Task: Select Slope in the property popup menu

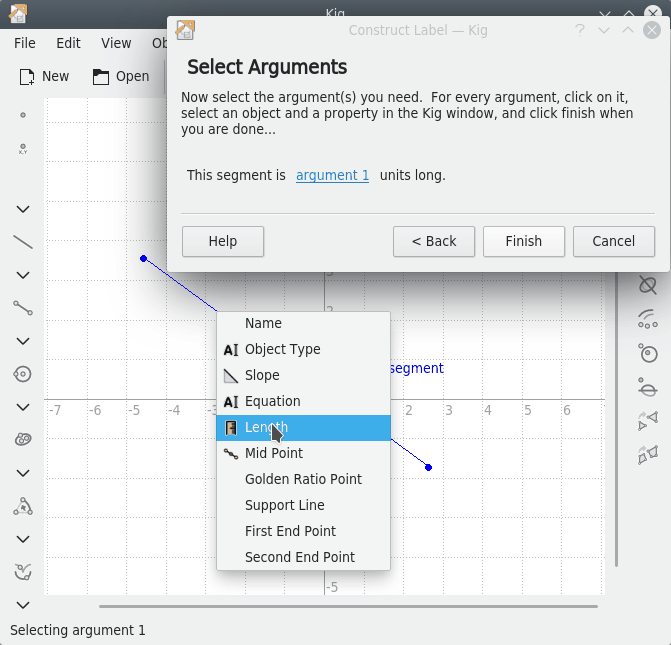Action: point(262,375)
